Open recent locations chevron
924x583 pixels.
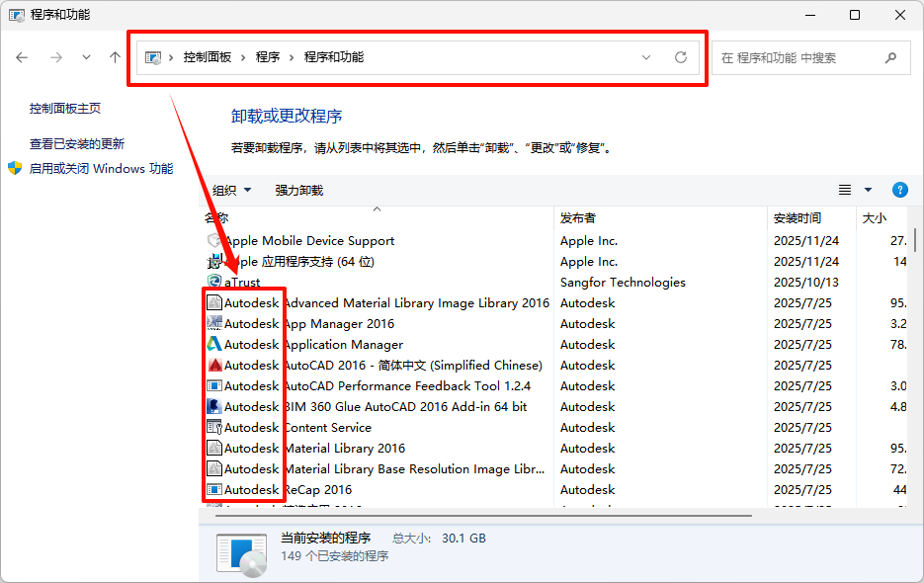[x=87, y=57]
